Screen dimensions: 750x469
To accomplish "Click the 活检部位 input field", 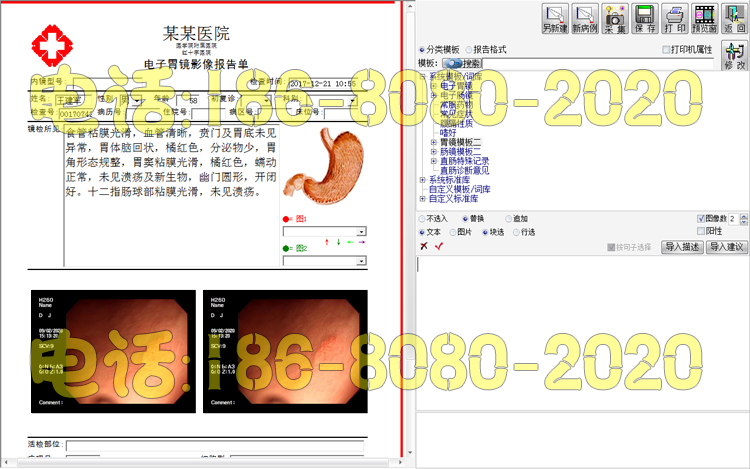I will pyautogui.click(x=215, y=446).
